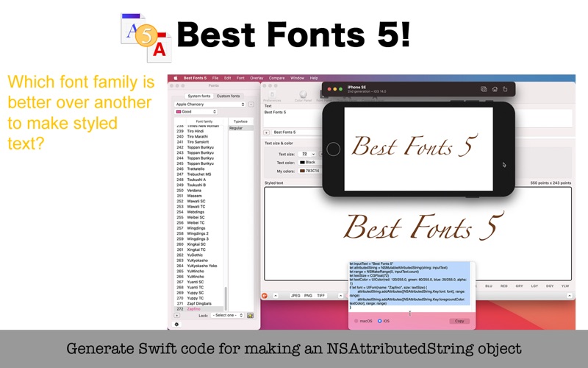Select font row 240 Tiro Marathi
Image resolution: width=588 pixels, height=368 pixels.
tap(200, 137)
